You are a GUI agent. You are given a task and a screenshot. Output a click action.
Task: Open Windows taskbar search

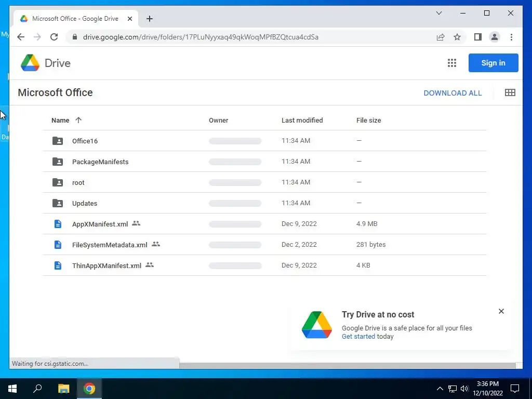click(x=37, y=389)
